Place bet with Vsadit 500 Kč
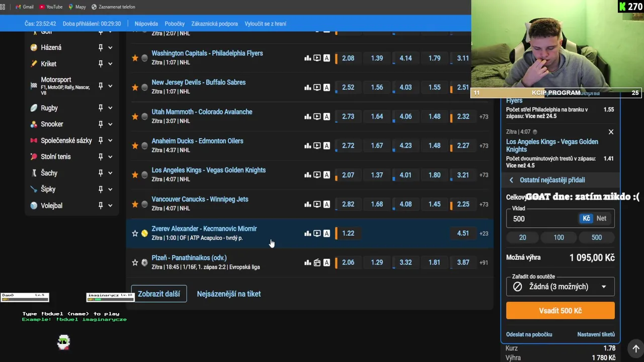This screenshot has width=644, height=362. coord(560,311)
